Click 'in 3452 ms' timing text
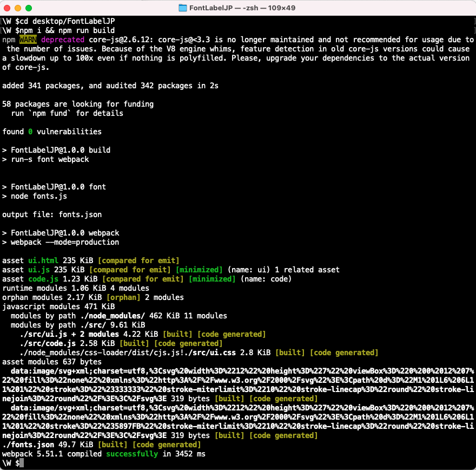The width and height of the screenshot is (476, 470). [x=184, y=454]
